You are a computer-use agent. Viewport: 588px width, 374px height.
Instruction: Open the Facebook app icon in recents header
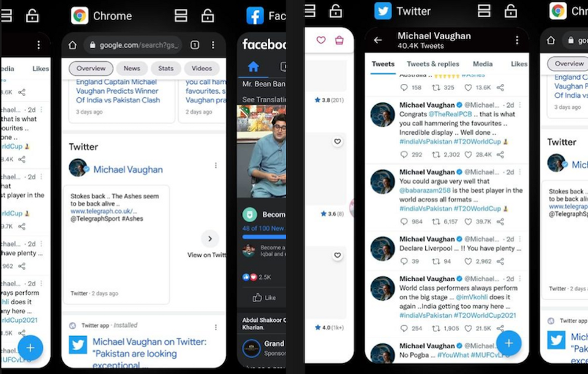[255, 16]
